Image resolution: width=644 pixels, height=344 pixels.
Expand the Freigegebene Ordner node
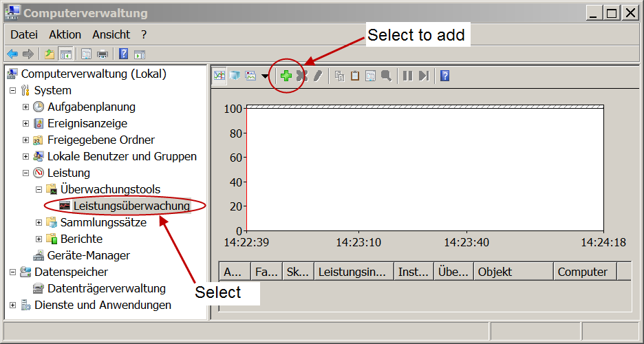(x=25, y=140)
